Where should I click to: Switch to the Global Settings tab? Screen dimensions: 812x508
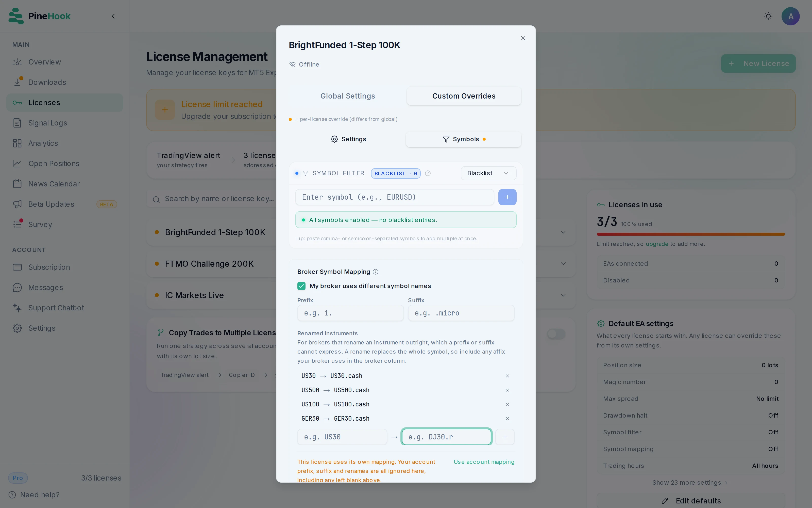(348, 96)
